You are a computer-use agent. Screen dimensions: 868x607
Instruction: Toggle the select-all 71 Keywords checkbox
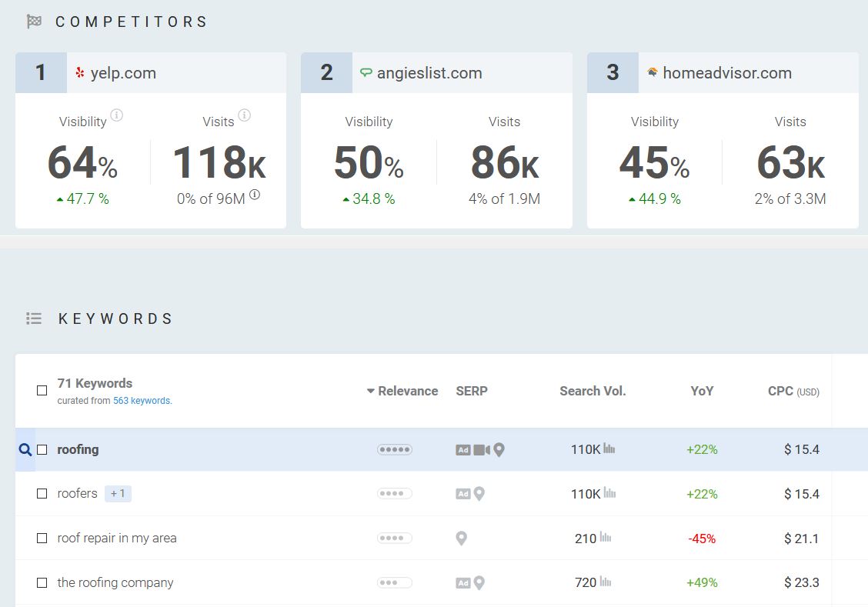point(42,391)
